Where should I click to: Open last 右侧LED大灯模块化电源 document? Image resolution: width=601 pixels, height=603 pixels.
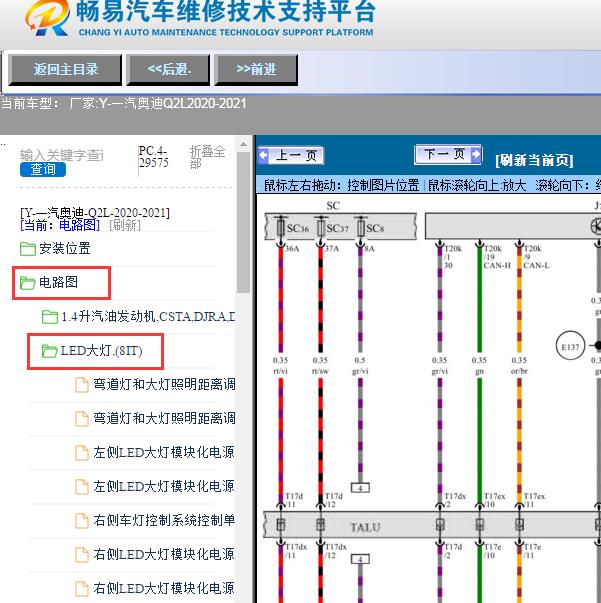pyautogui.click(x=164, y=588)
